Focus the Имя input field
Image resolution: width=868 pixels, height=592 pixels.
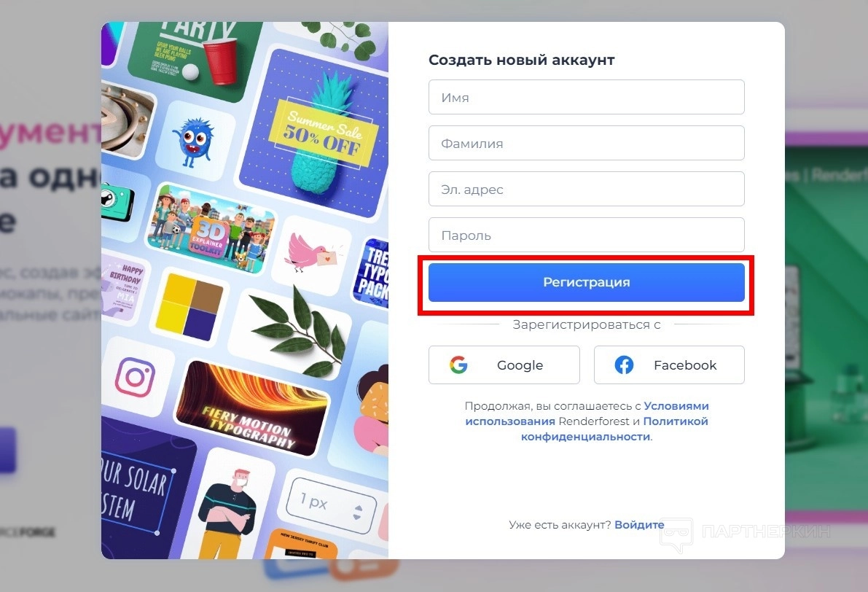coord(586,98)
